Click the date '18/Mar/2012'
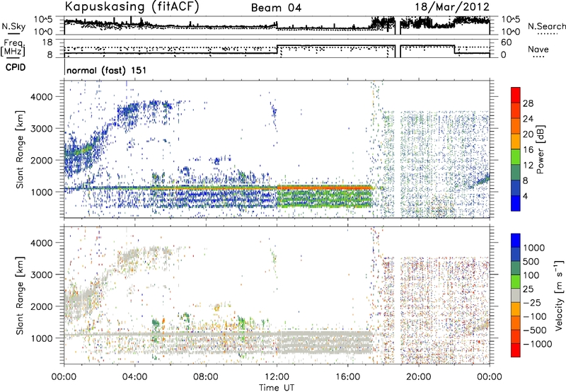The image size is (566, 392). tap(452, 7)
